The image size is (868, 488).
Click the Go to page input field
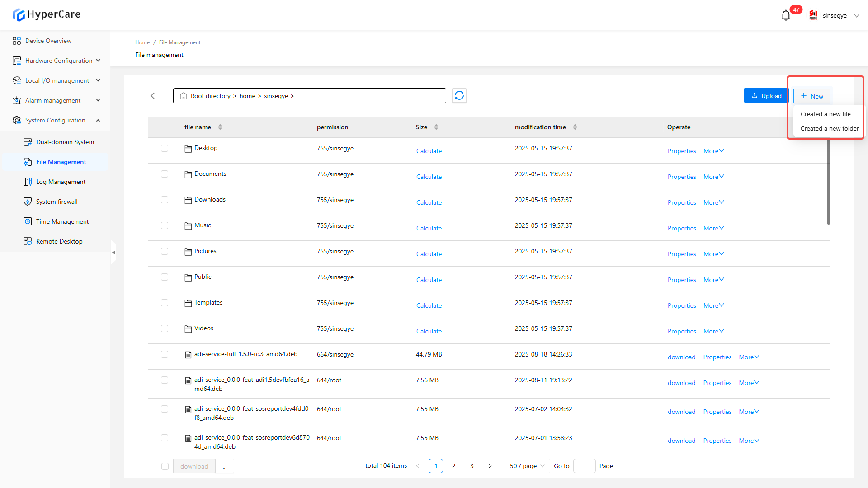[x=584, y=466]
